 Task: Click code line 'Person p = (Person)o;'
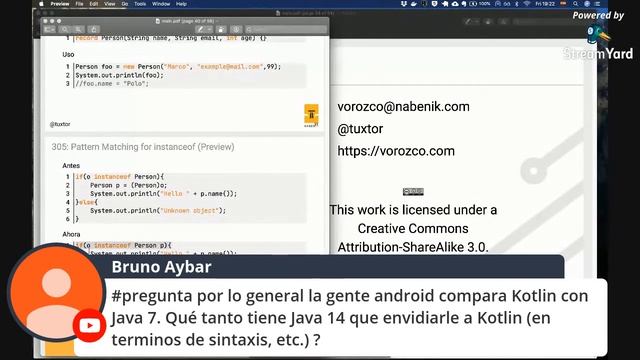tap(129, 185)
